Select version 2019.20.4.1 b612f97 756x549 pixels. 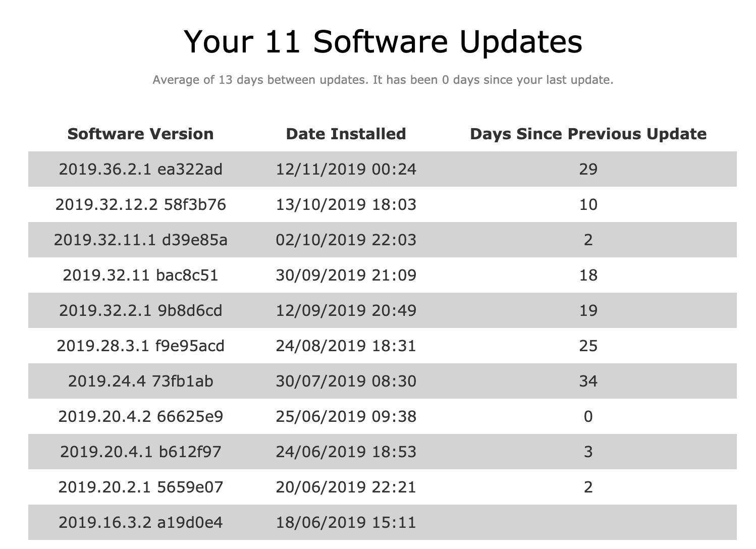tap(140, 452)
